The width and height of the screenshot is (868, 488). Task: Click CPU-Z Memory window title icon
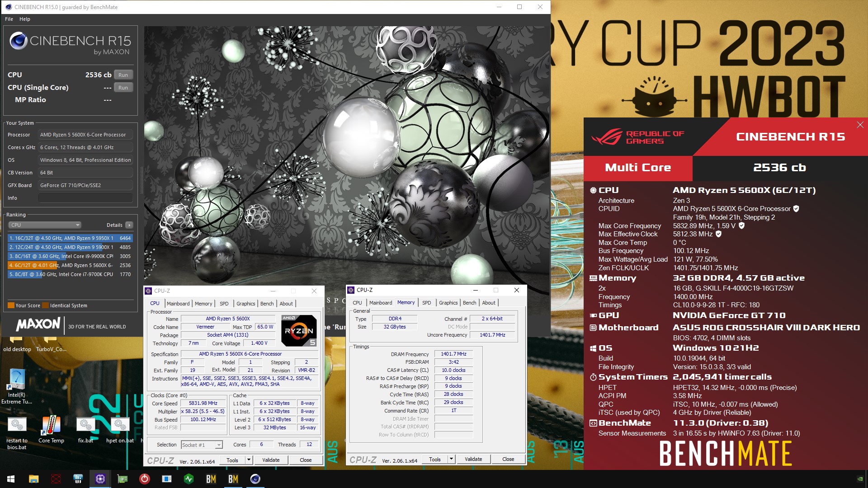coord(351,290)
